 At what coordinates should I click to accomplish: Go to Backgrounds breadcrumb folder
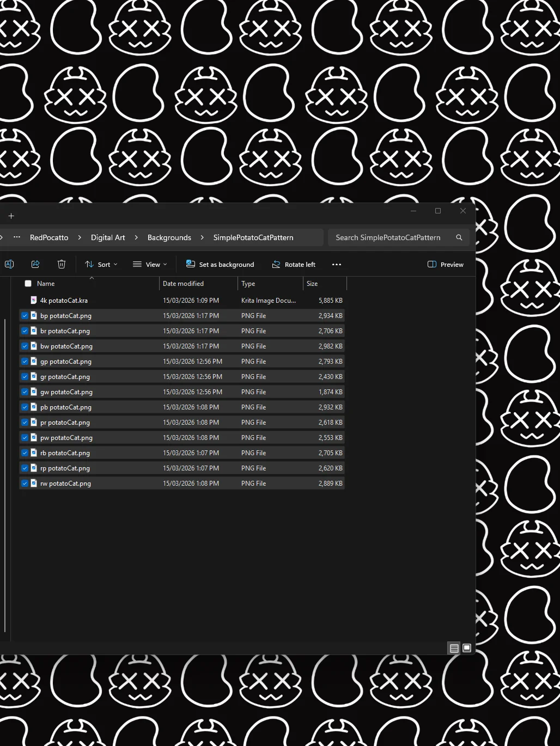coord(169,237)
